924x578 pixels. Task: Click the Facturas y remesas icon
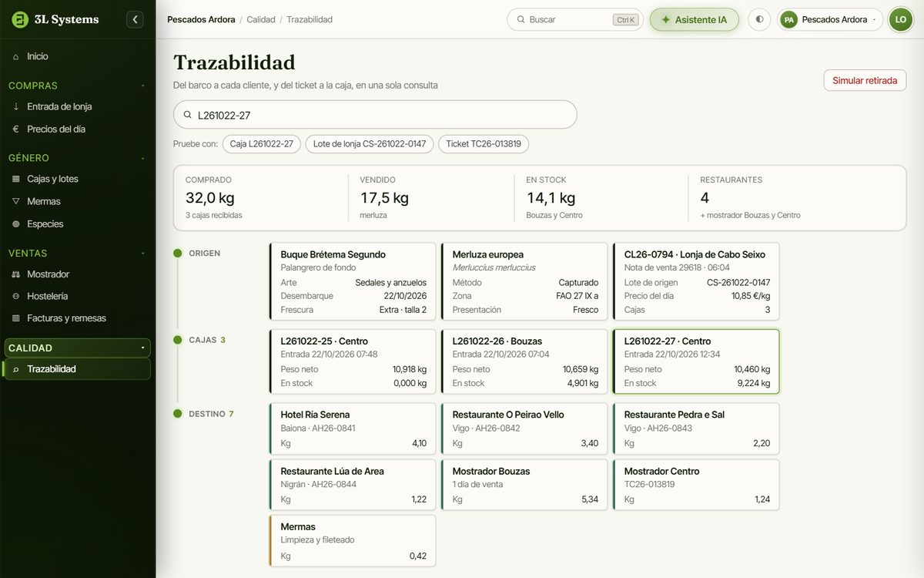point(16,318)
